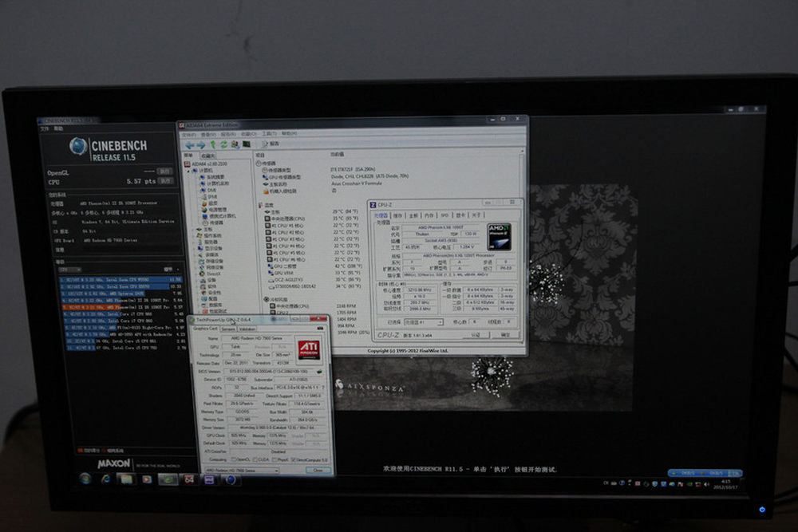Click the CPU-Z purple taskbar icon
The width and height of the screenshot is (798, 532).
point(209,479)
